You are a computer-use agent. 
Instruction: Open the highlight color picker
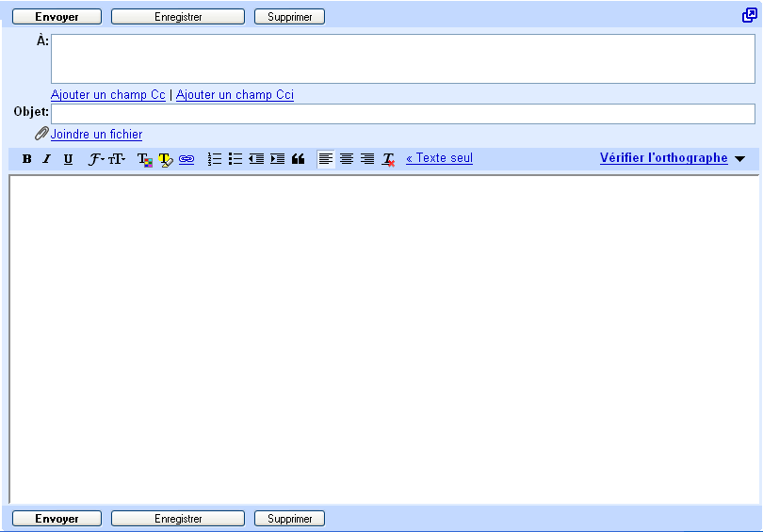166,159
